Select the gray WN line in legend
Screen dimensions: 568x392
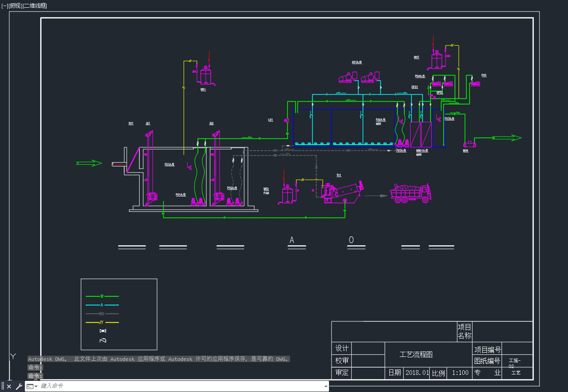[x=102, y=314]
